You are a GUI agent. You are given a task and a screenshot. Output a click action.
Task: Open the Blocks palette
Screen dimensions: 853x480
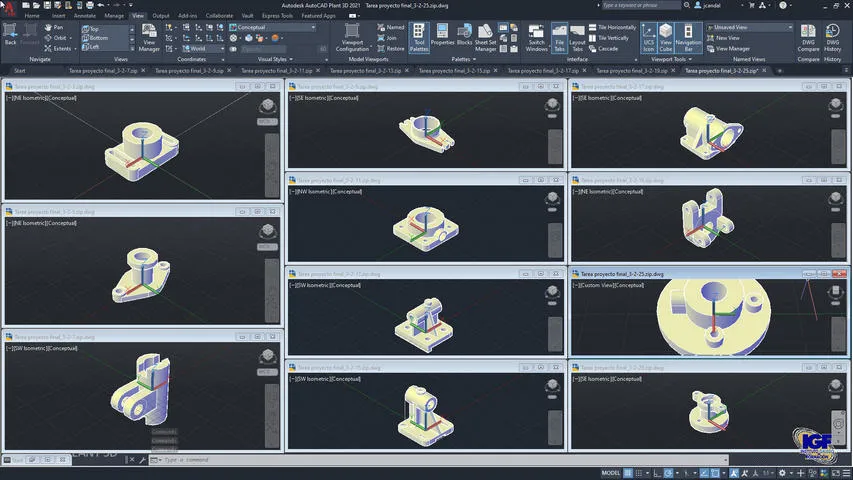(464, 35)
